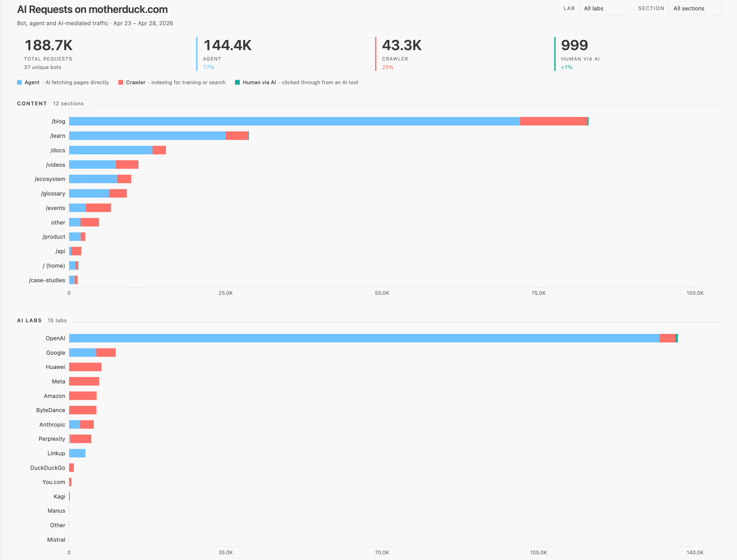Select the red Crawler segment of the Google bar

[106, 353]
